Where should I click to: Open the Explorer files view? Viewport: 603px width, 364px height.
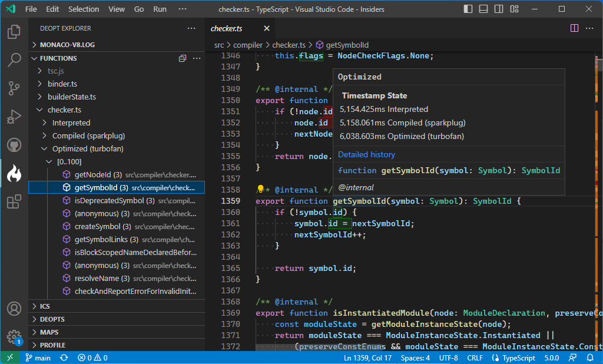tap(14, 31)
